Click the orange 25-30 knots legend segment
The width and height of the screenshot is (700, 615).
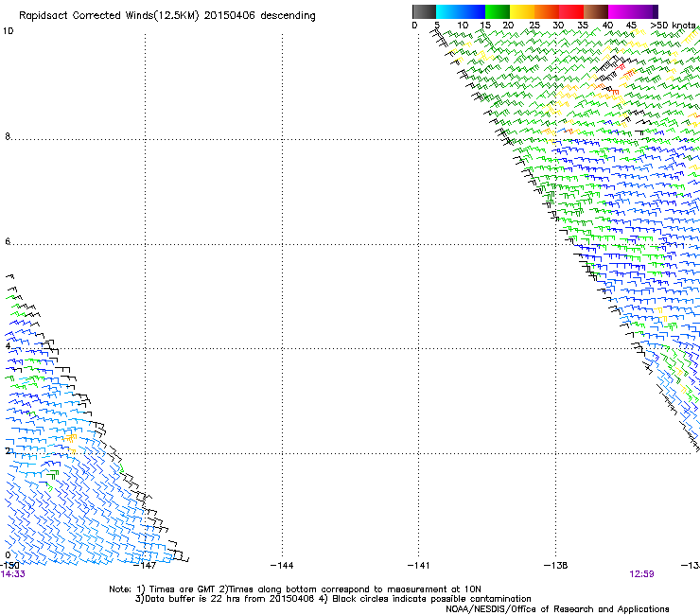tap(547, 11)
